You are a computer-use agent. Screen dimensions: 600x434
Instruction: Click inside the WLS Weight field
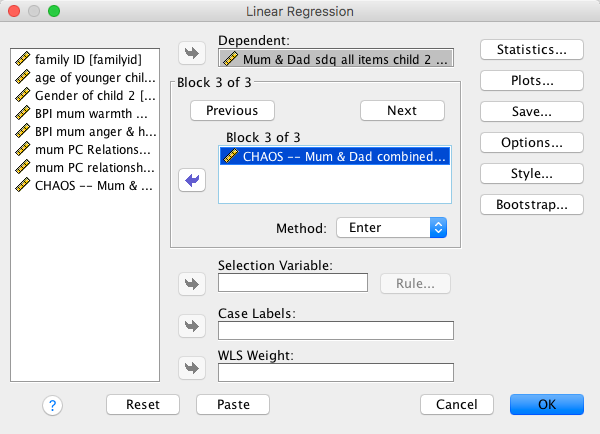coord(335,372)
